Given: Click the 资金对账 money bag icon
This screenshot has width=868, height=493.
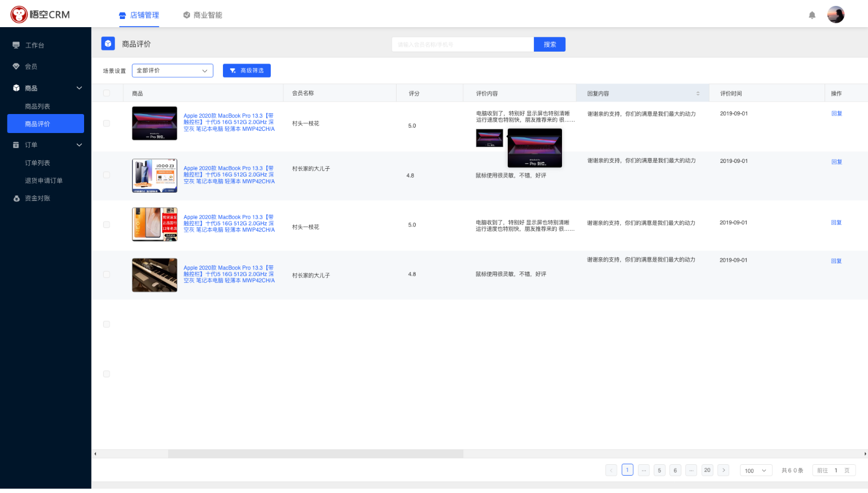Looking at the screenshot, I should pos(16,198).
